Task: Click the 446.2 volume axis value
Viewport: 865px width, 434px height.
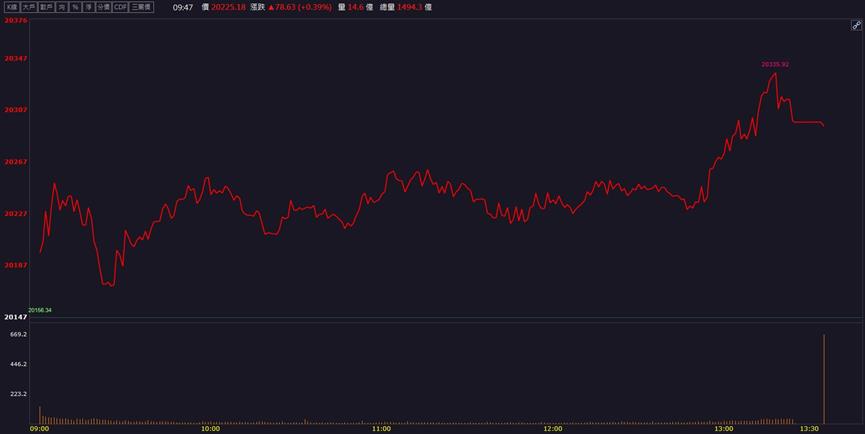Action: tap(18, 364)
